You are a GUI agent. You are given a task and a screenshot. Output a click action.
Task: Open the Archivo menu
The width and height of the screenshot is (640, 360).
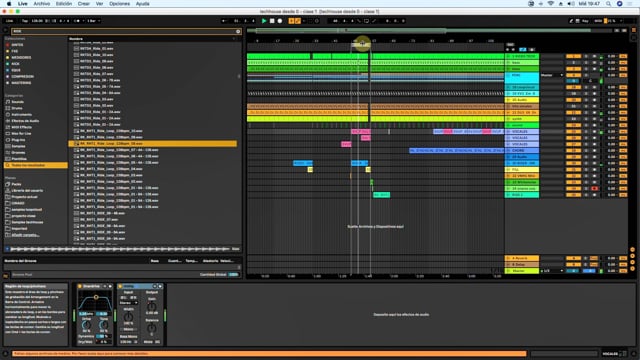pos(41,4)
